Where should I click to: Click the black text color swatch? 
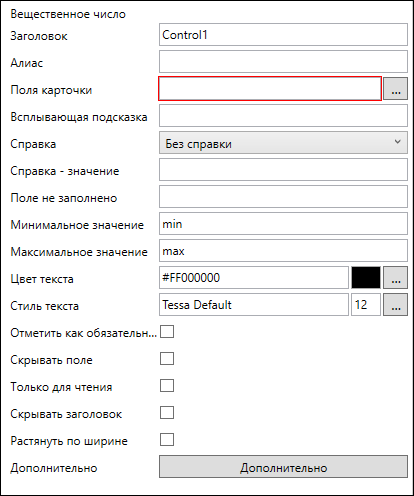(x=366, y=277)
